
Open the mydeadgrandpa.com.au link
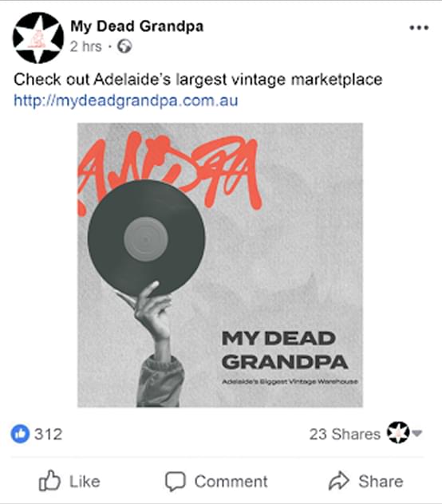tap(126, 100)
